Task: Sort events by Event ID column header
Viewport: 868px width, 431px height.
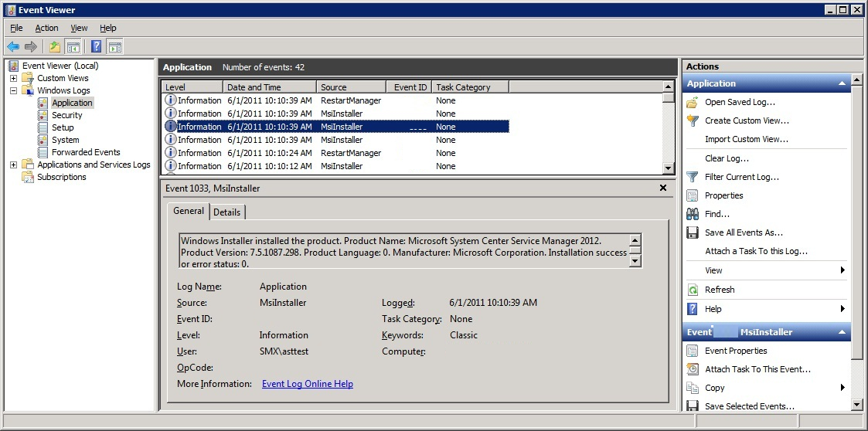Action: click(409, 87)
